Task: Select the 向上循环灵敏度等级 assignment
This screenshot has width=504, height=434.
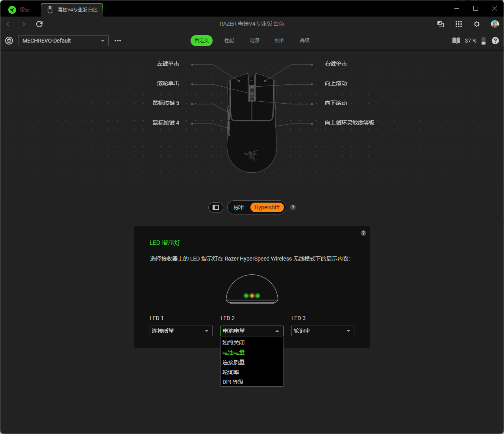Action: 350,123
